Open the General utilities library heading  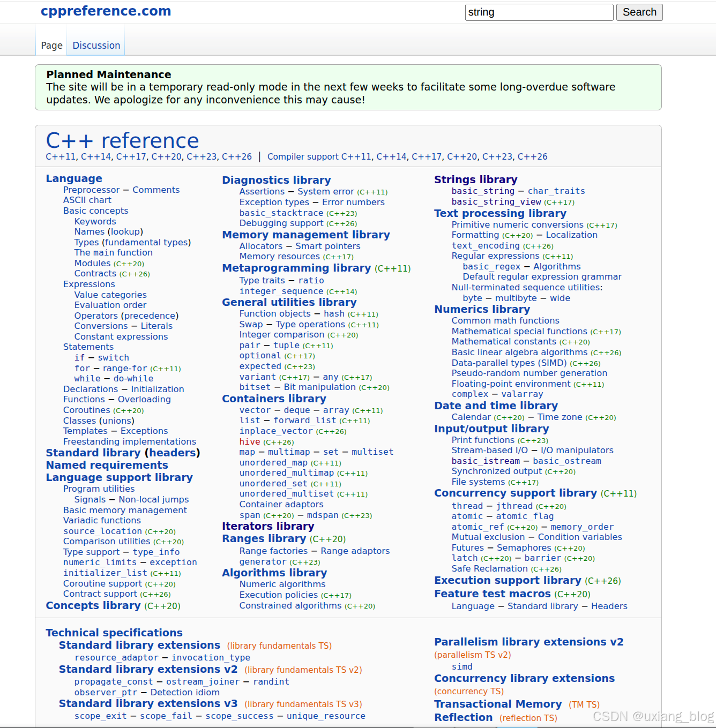coord(289,302)
